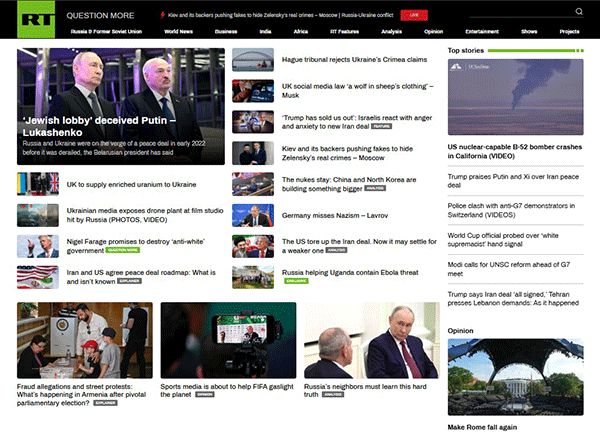Open Kiev and its backers pushing fakes story

click(347, 153)
